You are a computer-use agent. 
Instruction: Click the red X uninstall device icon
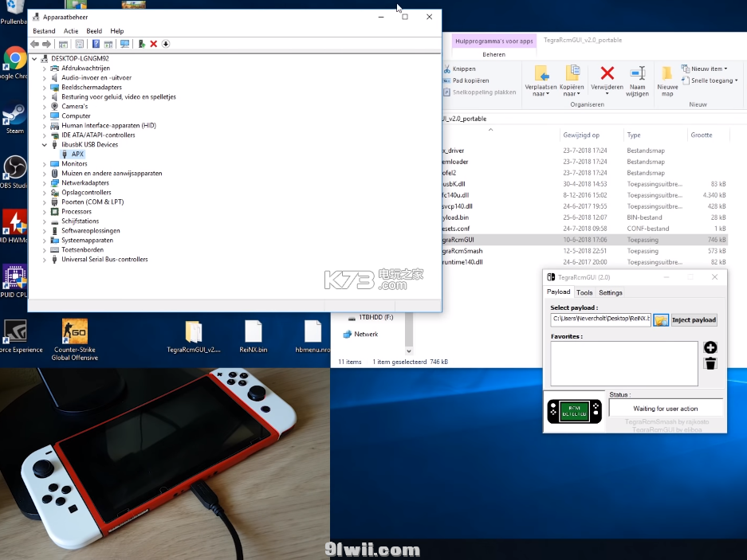point(153,44)
